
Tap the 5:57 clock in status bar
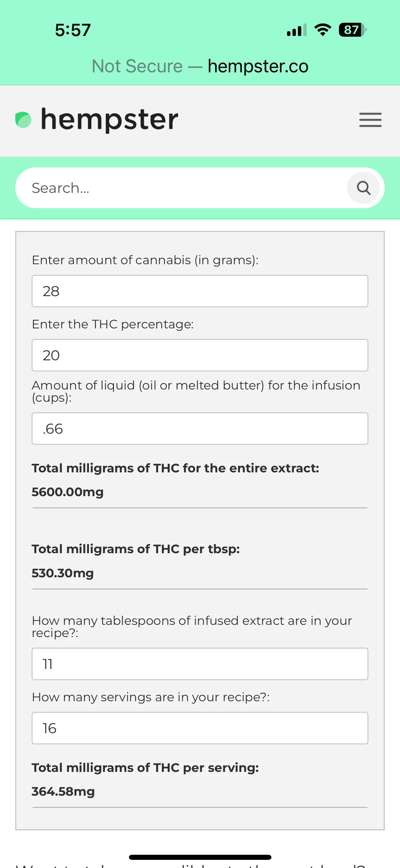pyautogui.click(x=73, y=30)
